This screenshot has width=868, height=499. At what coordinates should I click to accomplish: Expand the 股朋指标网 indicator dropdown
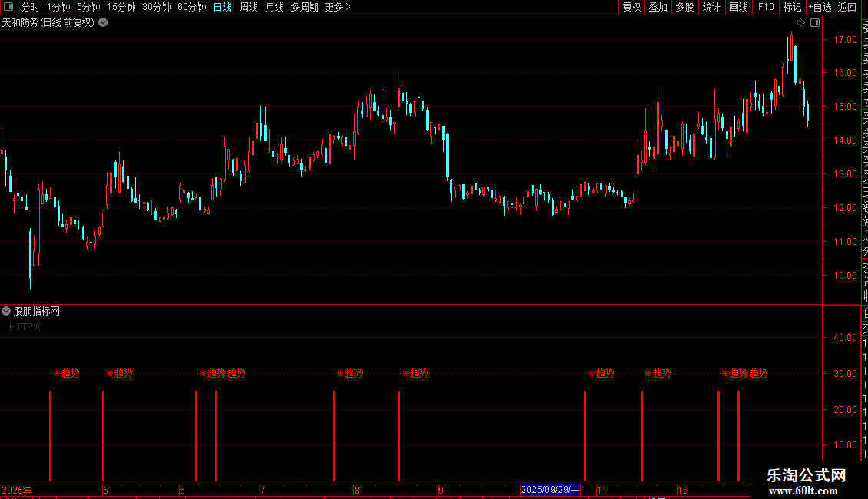pyautogui.click(x=6, y=311)
